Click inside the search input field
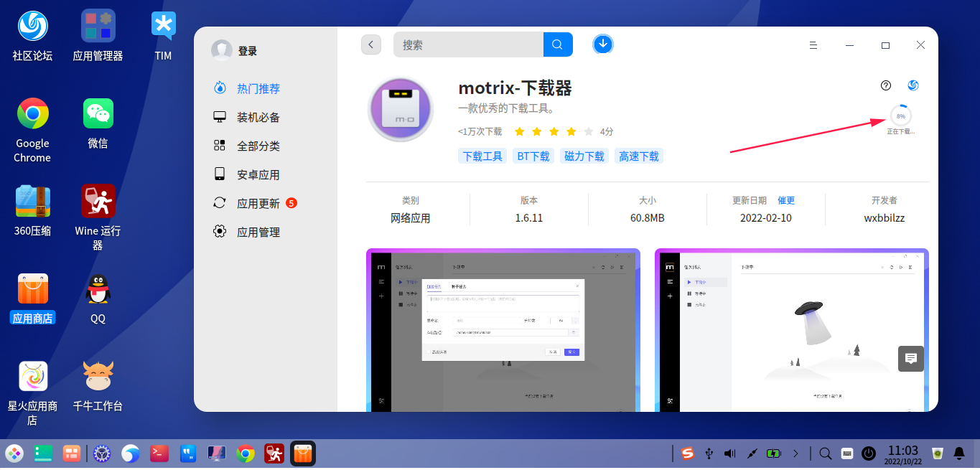The image size is (980, 470). pyautogui.click(x=467, y=44)
